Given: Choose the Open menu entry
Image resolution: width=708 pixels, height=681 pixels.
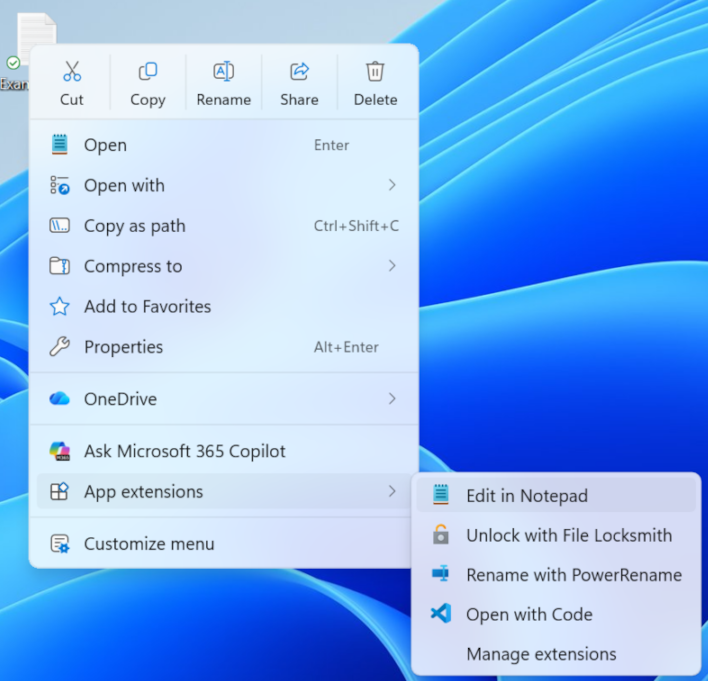Looking at the screenshot, I should (224, 145).
